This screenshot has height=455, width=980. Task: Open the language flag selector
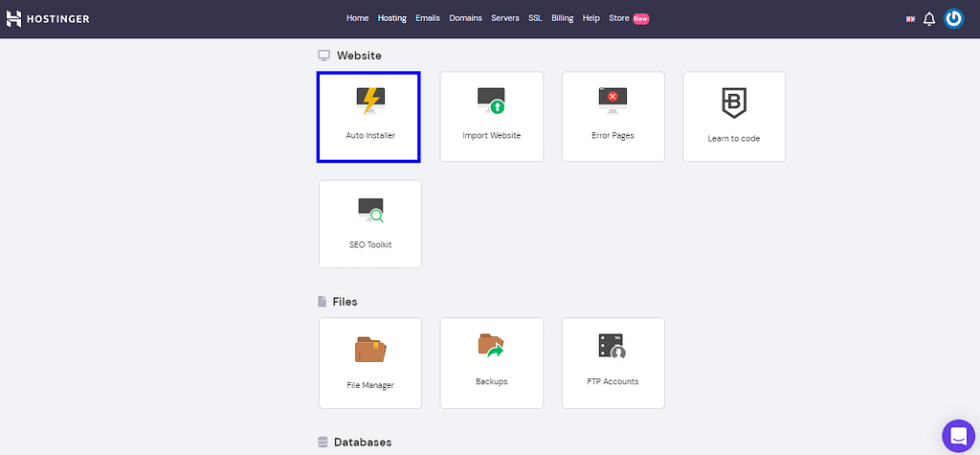[911, 19]
